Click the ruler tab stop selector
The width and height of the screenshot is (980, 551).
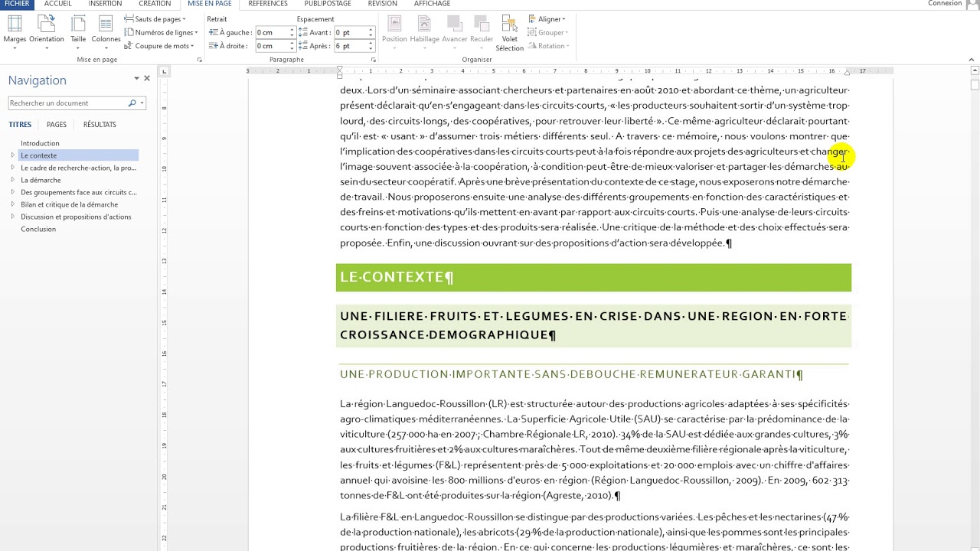pos(164,71)
